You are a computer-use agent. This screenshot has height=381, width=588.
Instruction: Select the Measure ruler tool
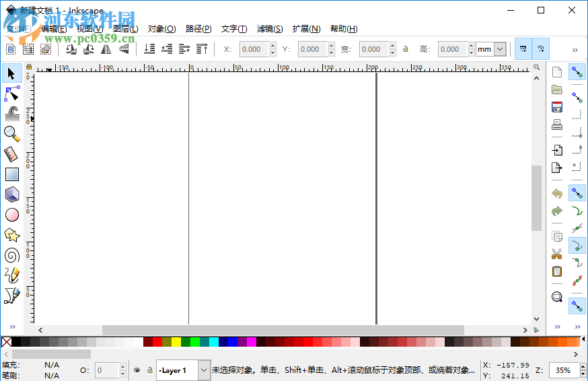point(11,154)
